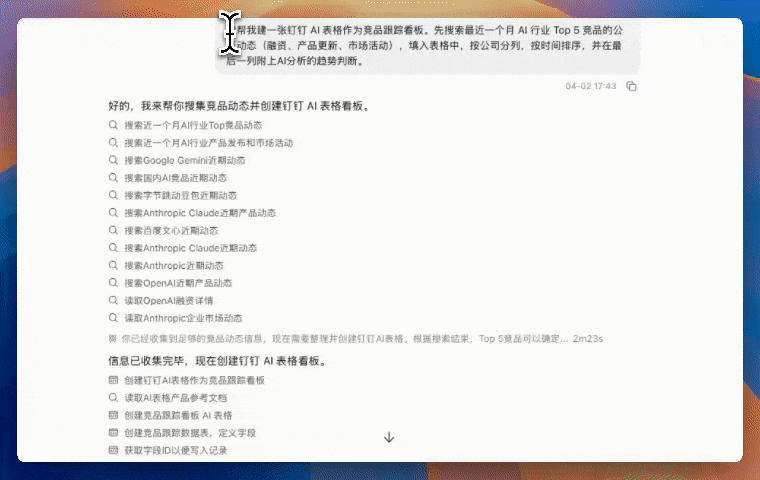The height and width of the screenshot is (480, 760).
Task: Click search icon beside 搜索百度文心近期动态
Action: (x=113, y=230)
